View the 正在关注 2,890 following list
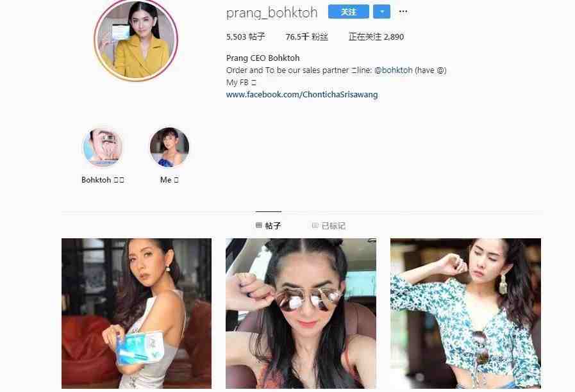The width and height of the screenshot is (575, 392). point(376,37)
